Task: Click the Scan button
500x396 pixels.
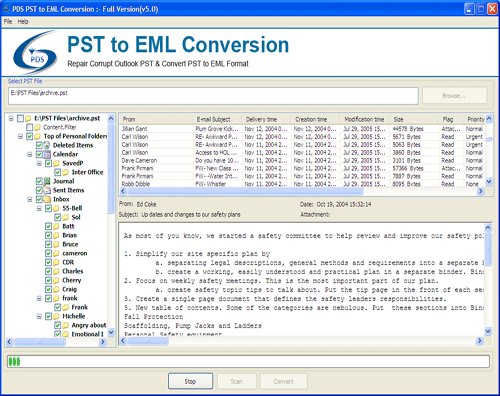Action: click(237, 381)
